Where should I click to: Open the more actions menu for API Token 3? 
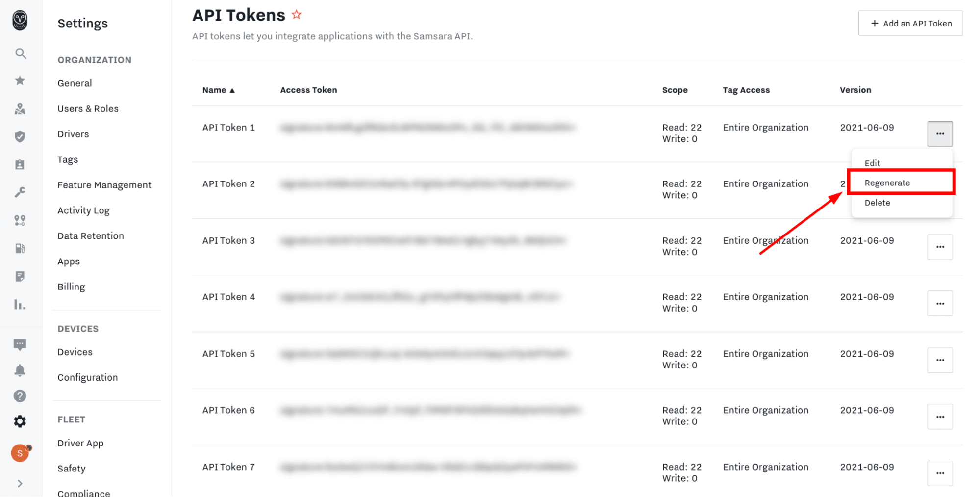[x=940, y=247]
